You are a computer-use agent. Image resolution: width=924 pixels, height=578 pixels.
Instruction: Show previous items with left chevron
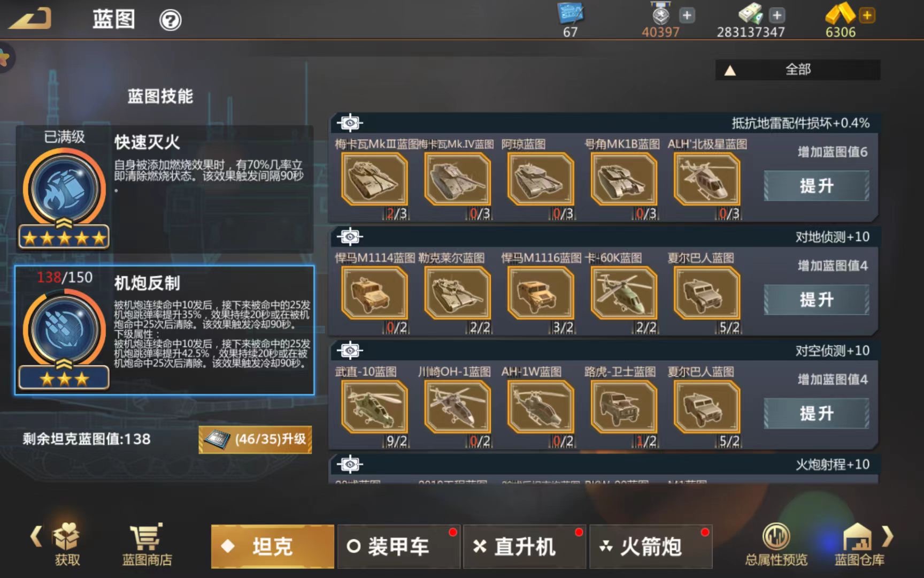point(36,536)
